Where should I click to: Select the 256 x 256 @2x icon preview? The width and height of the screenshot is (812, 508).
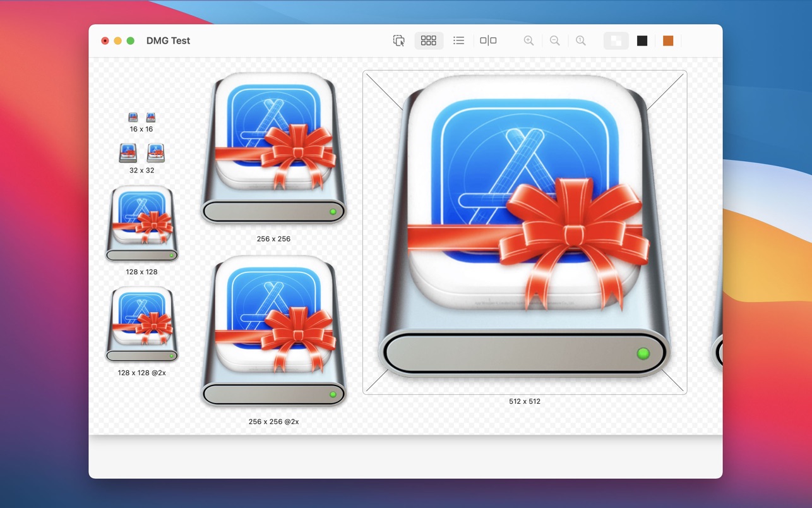(x=273, y=331)
